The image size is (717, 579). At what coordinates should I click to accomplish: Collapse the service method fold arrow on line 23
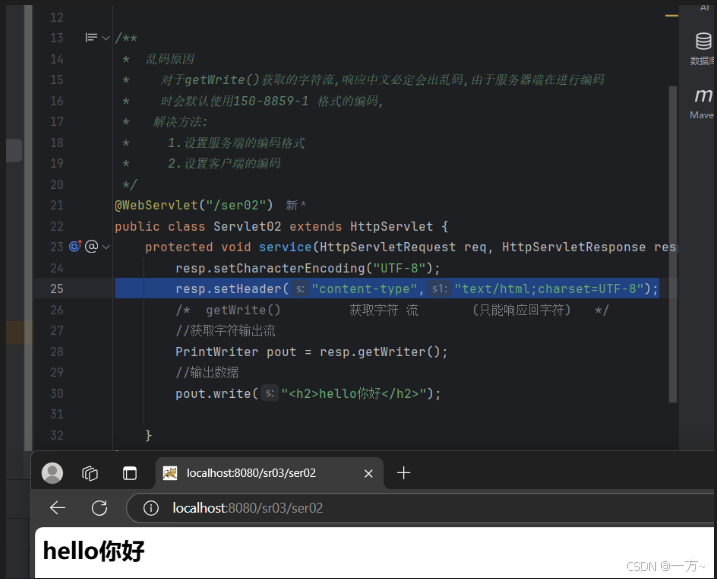[x=106, y=247]
